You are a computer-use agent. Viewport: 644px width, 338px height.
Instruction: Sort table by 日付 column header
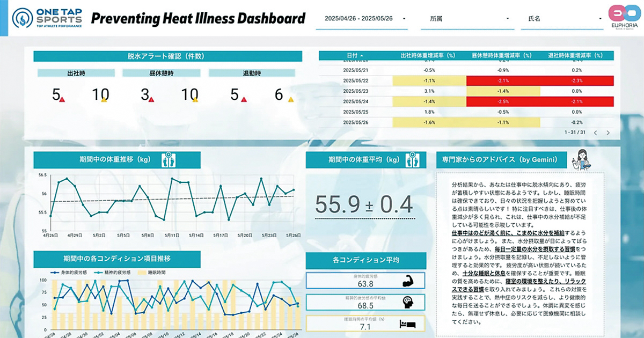click(x=354, y=55)
